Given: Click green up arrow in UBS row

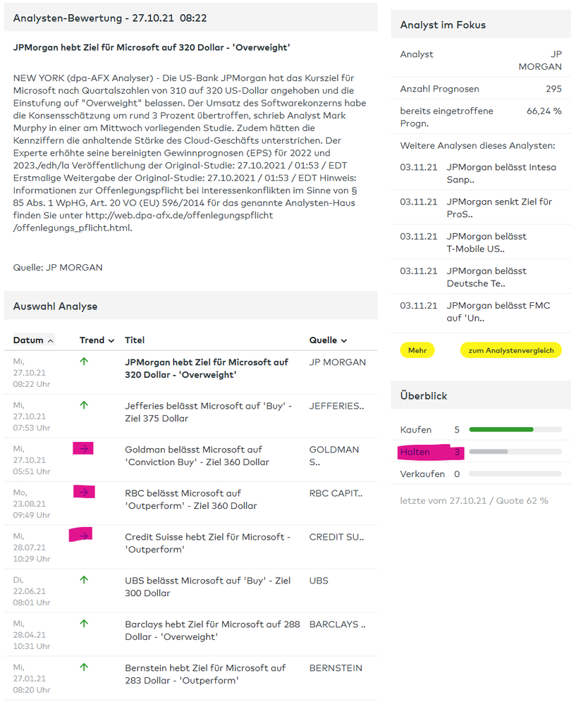Looking at the screenshot, I should tap(85, 580).
